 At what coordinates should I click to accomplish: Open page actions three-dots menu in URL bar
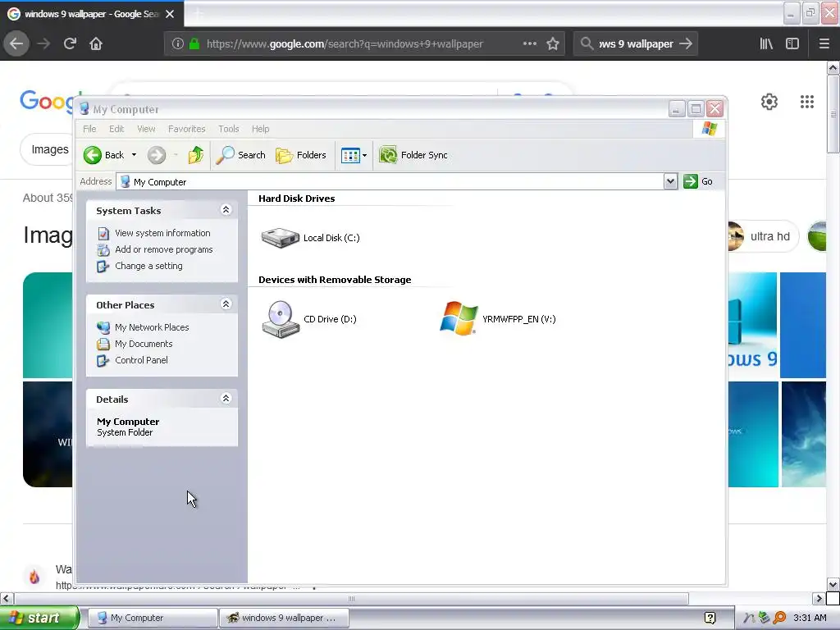tap(529, 43)
